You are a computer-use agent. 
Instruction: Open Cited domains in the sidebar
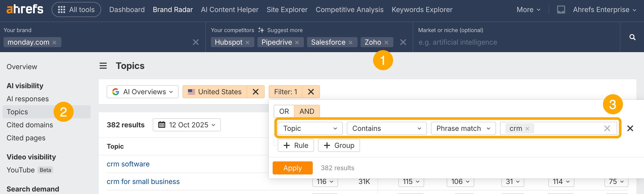tap(30, 125)
